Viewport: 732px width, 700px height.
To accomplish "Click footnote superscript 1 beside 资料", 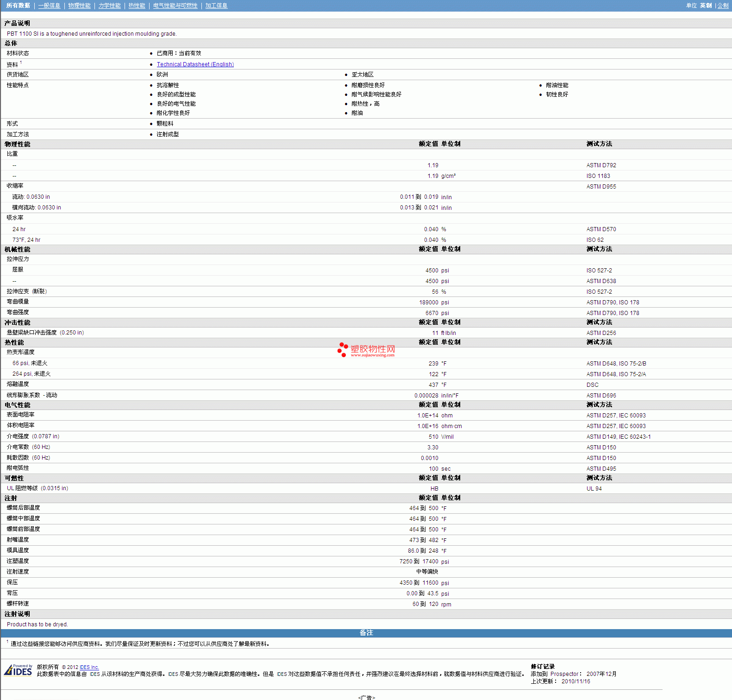I will (21, 63).
